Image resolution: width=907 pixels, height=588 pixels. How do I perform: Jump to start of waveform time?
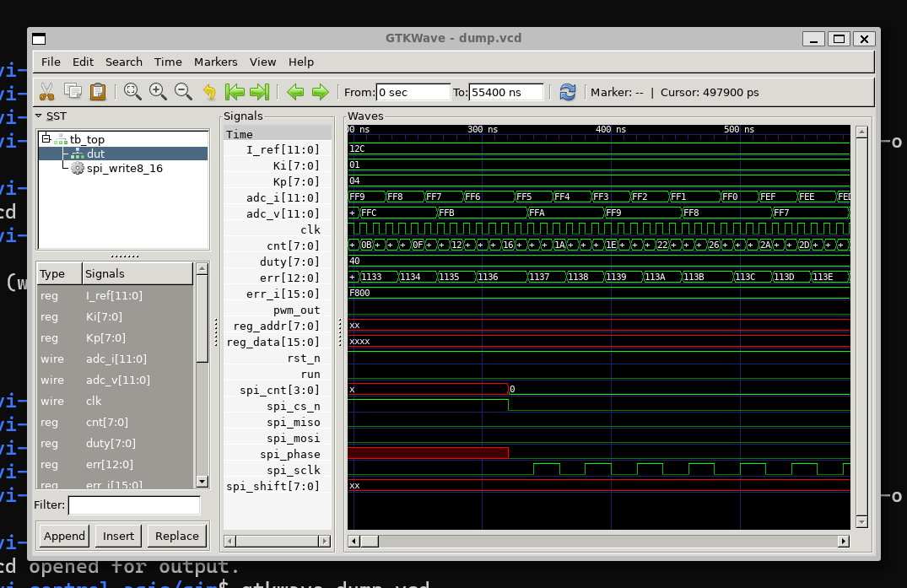(x=235, y=92)
